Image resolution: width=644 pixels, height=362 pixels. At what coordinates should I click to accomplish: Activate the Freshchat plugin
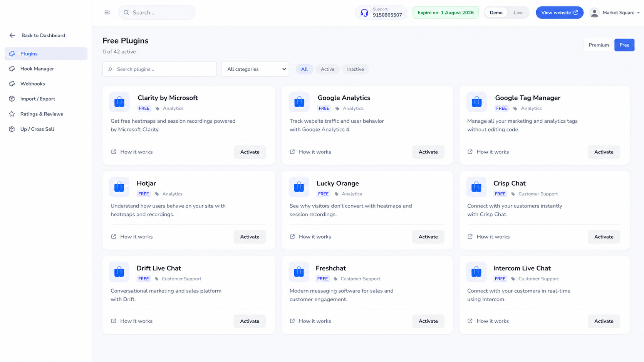[x=428, y=321]
